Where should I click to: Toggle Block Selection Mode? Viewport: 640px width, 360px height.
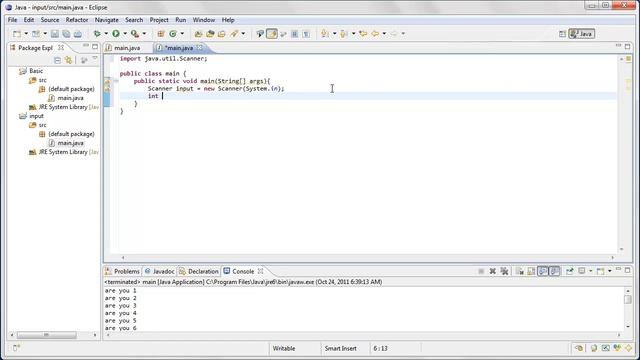[x=295, y=34]
